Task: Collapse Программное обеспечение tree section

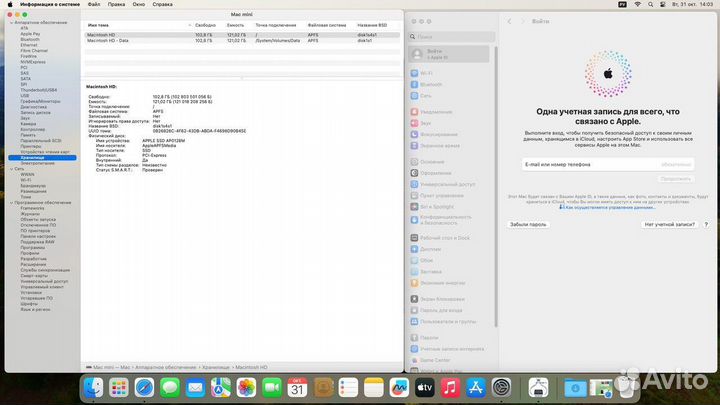Action: [x=11, y=202]
